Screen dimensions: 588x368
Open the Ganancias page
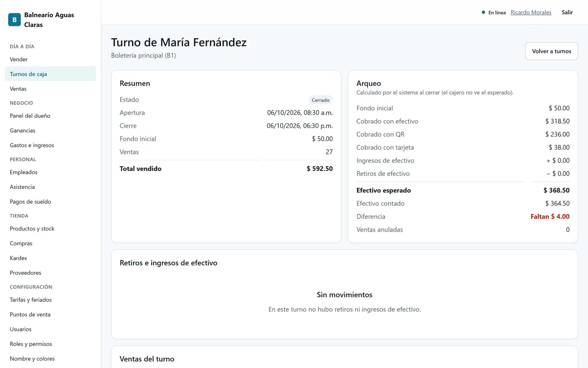coord(50,130)
